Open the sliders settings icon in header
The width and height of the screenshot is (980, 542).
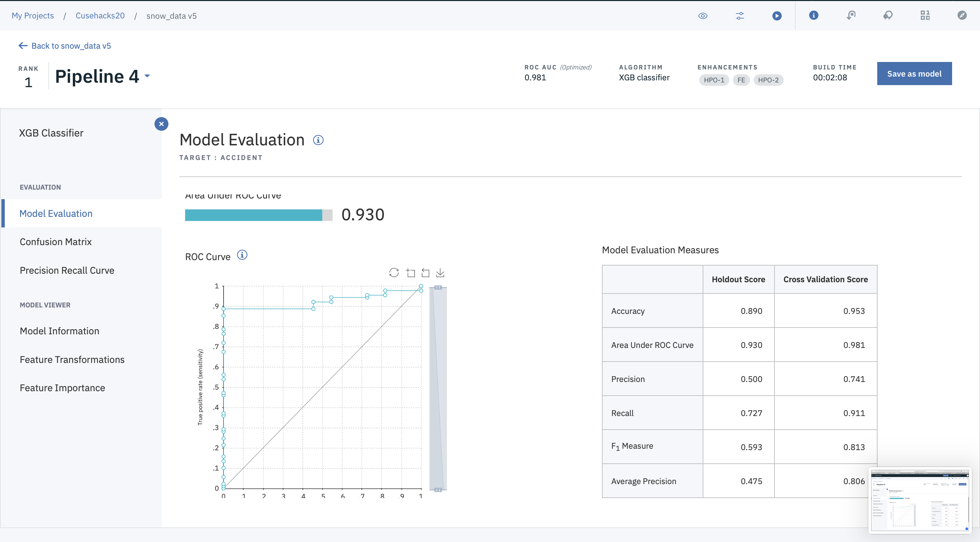[740, 16]
